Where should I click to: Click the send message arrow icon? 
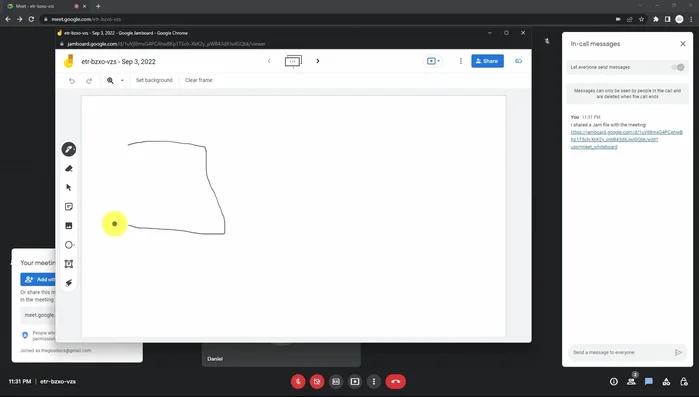pyautogui.click(x=678, y=352)
